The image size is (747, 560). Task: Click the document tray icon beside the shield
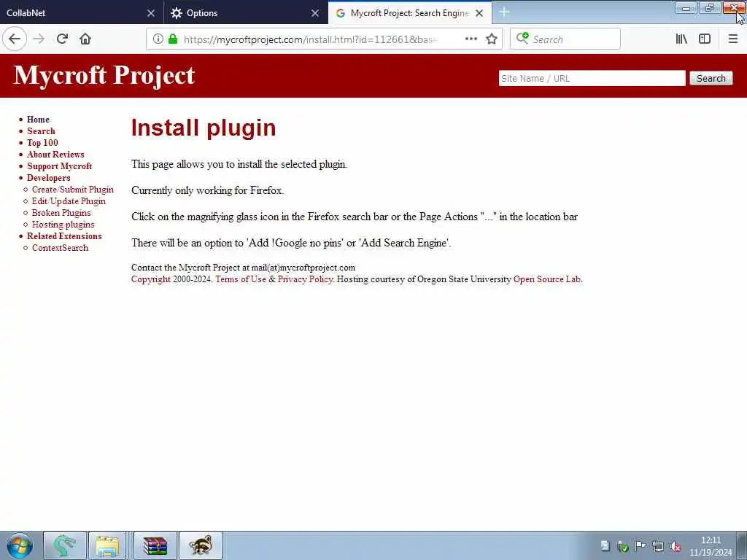605,546
